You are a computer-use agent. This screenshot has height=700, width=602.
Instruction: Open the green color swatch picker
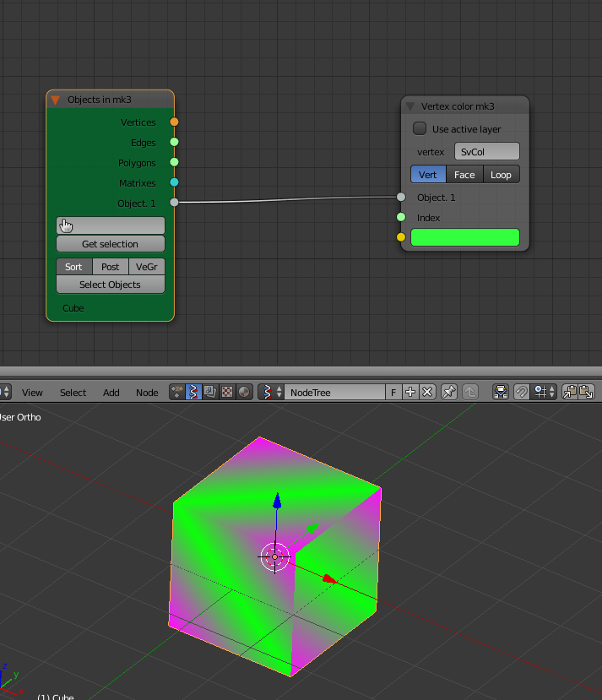point(465,237)
